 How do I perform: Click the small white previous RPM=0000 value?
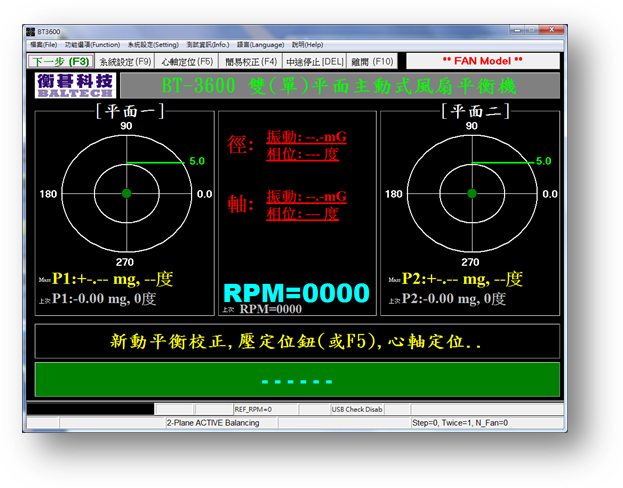(x=271, y=309)
